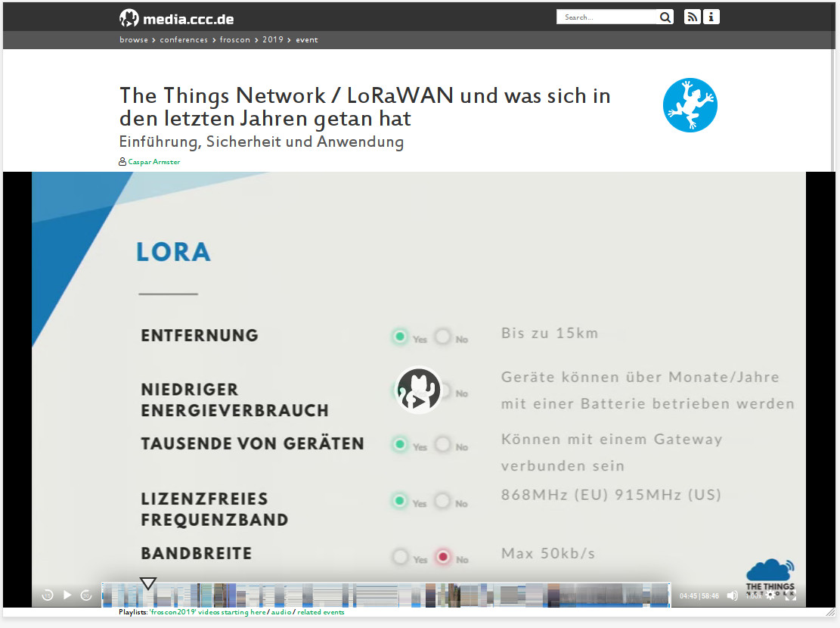Viewport: 840px width, 628px height.
Task: Navigate to 'froscon' breadcrumb item
Action: [234, 40]
